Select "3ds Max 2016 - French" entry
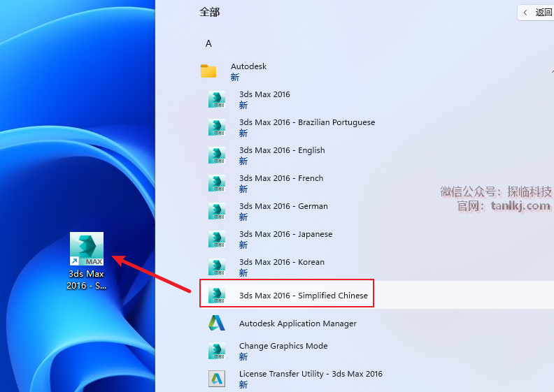Image resolution: width=554 pixels, height=392 pixels. [x=281, y=178]
